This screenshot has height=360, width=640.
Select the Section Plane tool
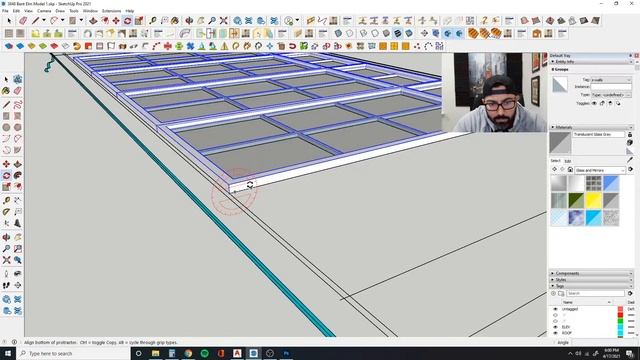(18, 285)
